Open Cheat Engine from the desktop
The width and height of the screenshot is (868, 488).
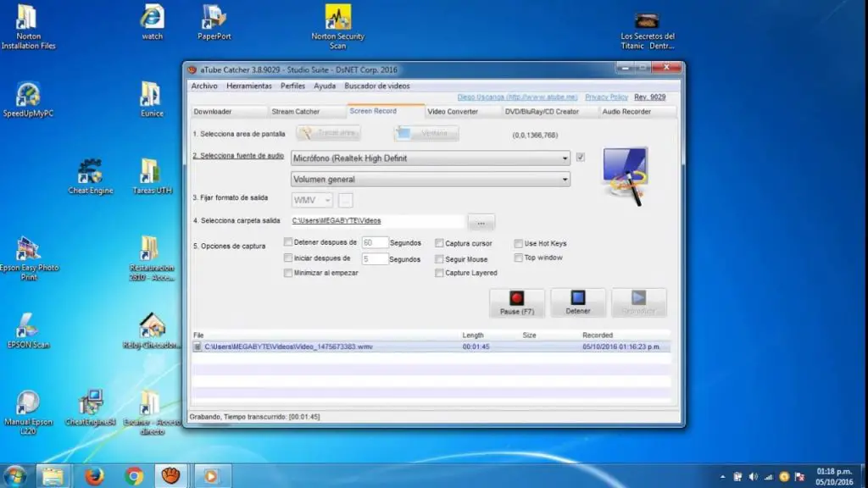pyautogui.click(x=90, y=172)
